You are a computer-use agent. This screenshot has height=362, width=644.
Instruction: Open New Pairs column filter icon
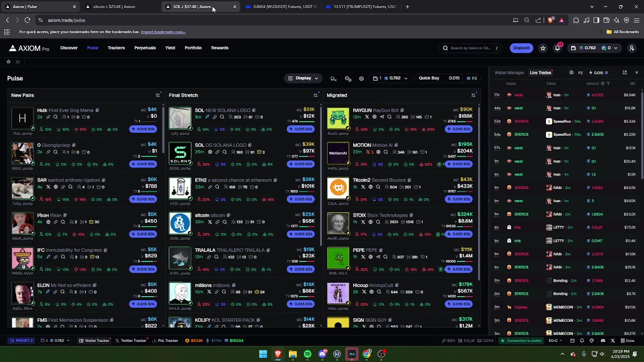(158, 95)
